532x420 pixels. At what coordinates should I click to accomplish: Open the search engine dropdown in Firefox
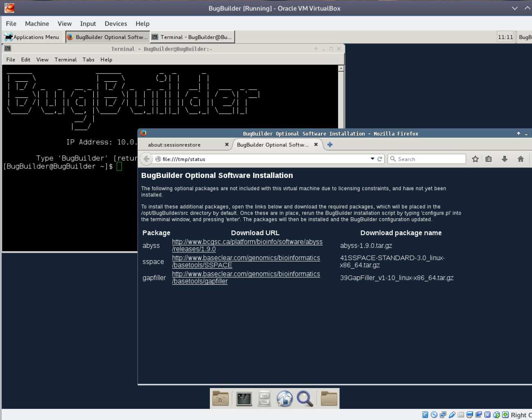(393, 159)
